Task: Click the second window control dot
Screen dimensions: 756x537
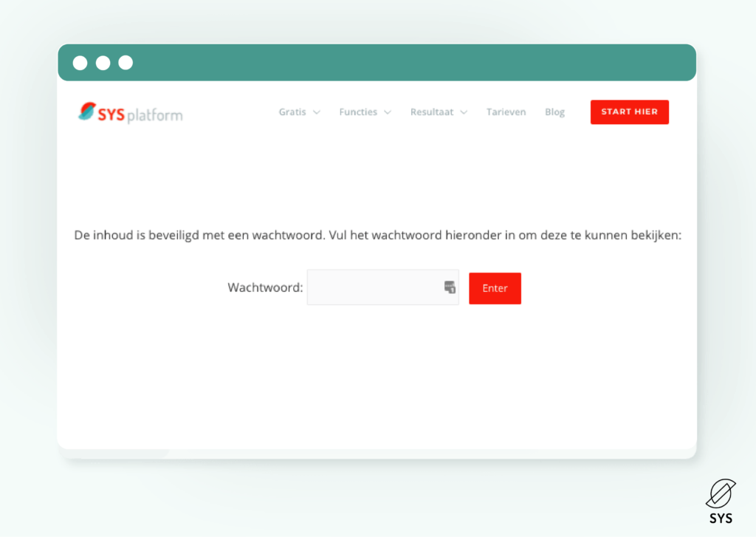Action: tap(103, 63)
